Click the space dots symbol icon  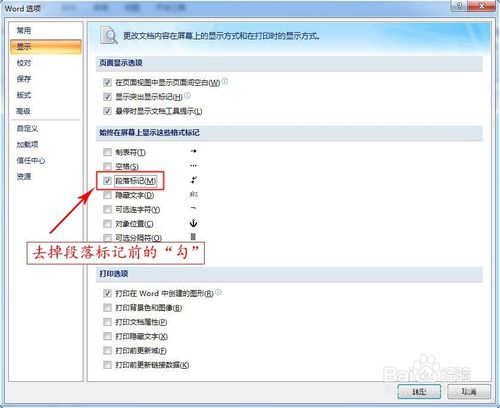[193, 166]
